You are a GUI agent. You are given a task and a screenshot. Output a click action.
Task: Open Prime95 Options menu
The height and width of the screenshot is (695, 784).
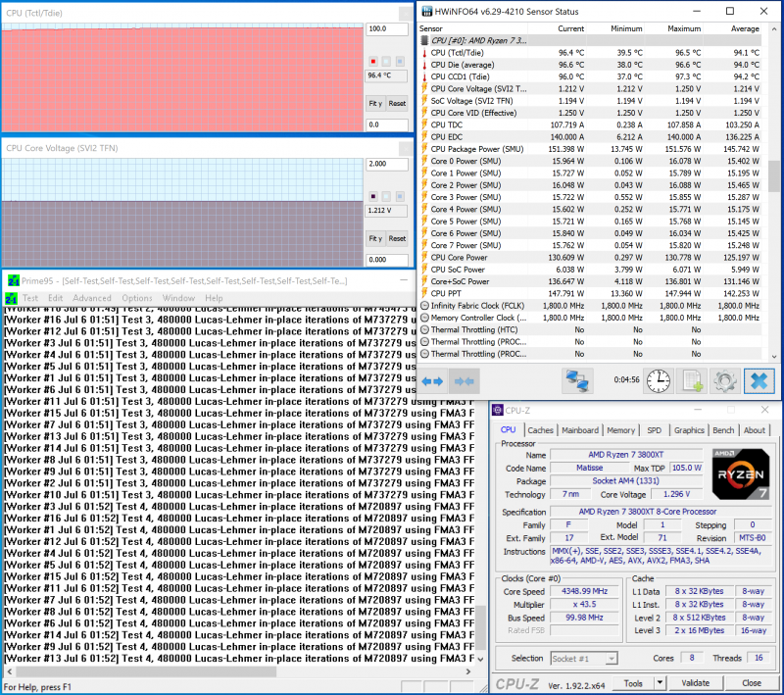(137, 298)
